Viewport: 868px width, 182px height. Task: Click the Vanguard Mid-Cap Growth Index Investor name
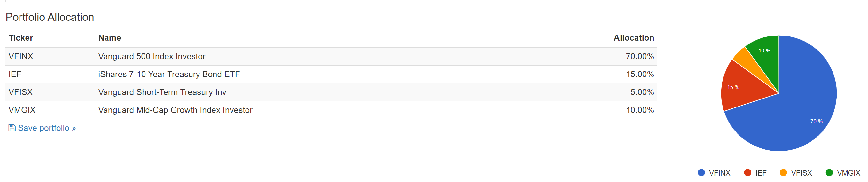click(x=175, y=110)
